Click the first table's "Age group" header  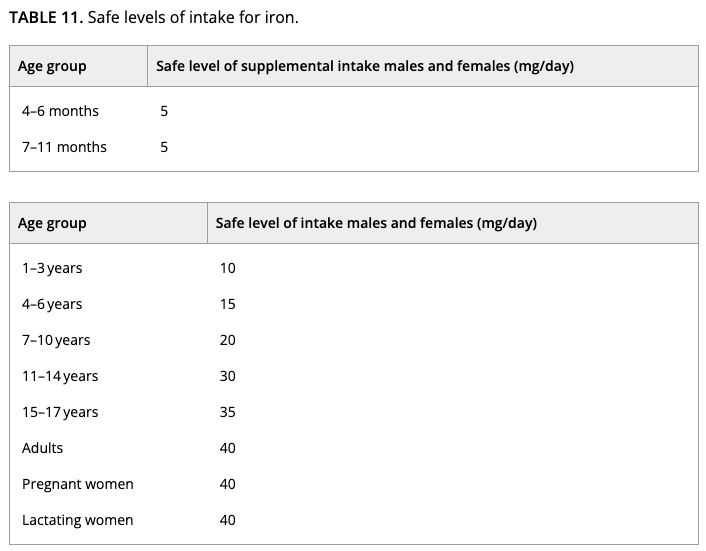(52, 66)
